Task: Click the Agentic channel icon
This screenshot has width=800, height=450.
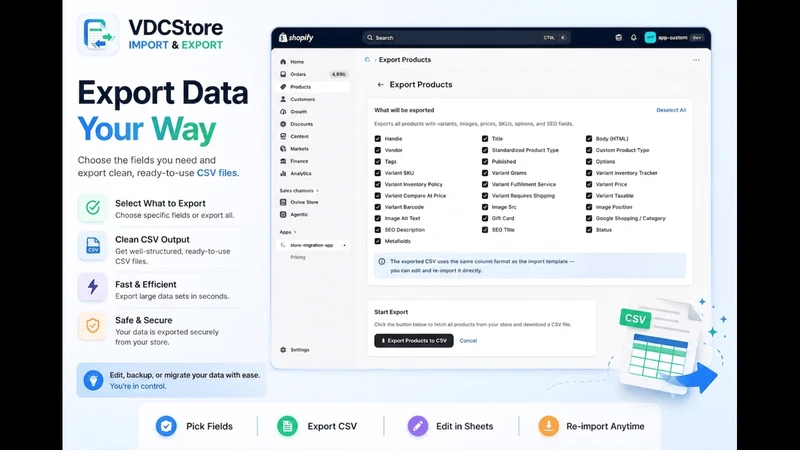Action: point(283,214)
